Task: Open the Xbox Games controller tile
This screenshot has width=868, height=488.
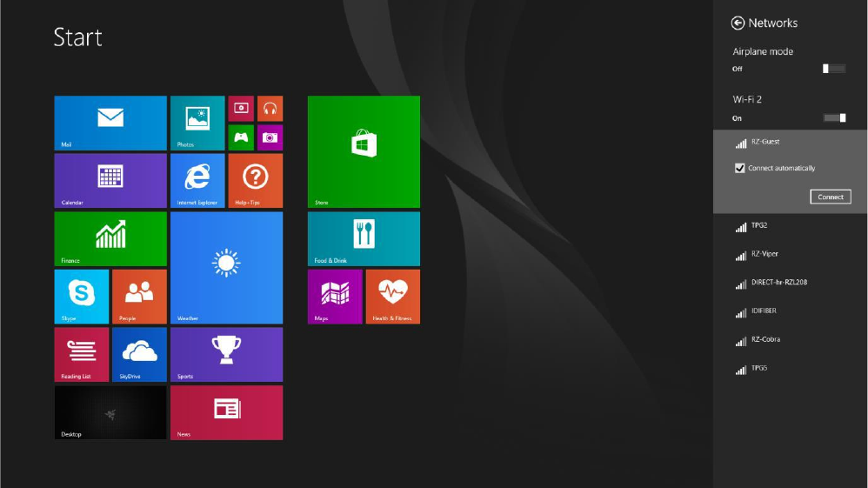Action: click(241, 137)
